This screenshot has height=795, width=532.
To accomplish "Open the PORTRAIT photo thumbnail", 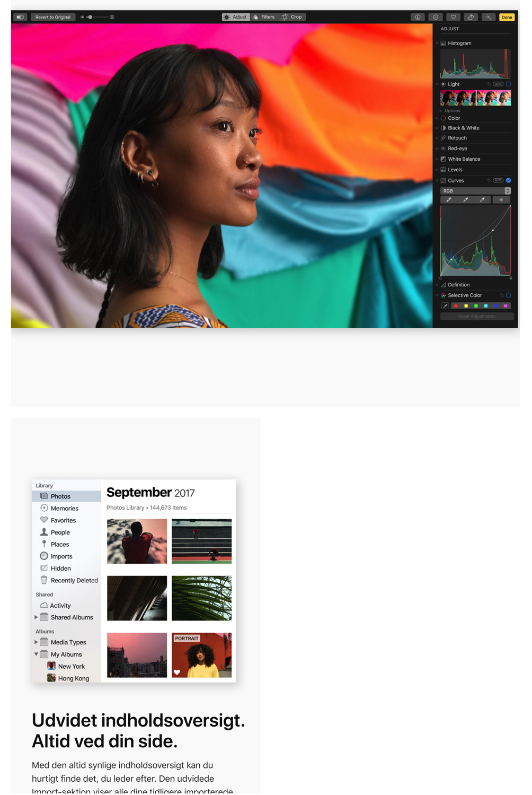I will tap(201, 655).
